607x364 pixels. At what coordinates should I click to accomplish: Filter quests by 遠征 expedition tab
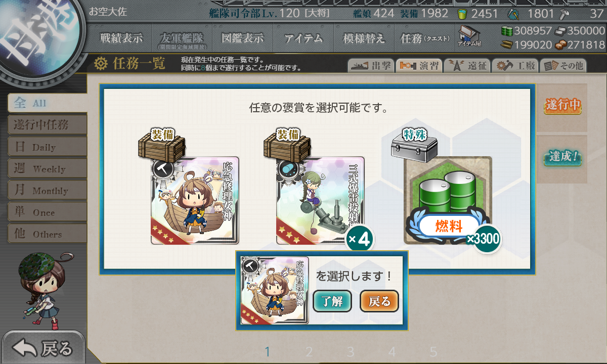point(466,66)
